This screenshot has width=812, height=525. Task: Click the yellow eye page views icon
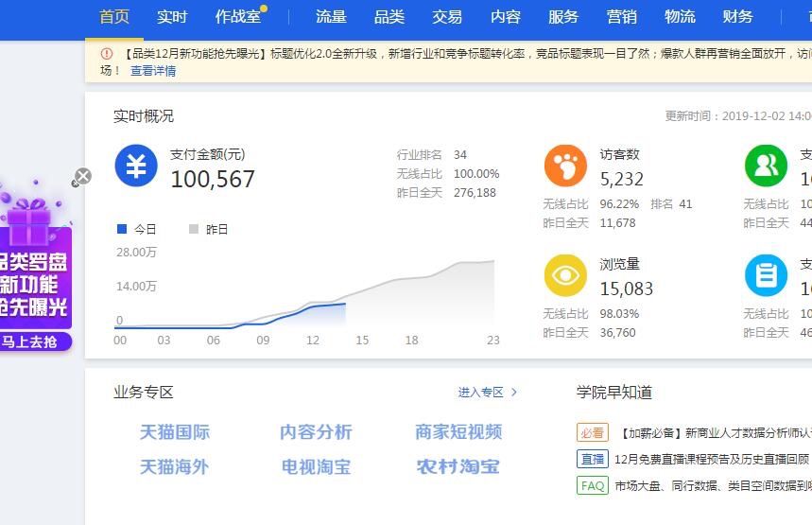coord(565,275)
